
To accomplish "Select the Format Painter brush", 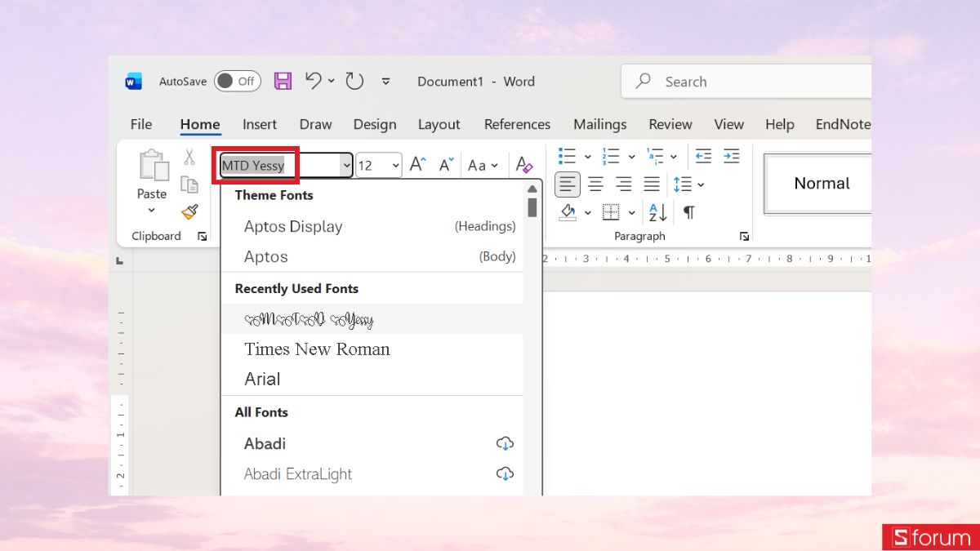I will click(x=189, y=212).
